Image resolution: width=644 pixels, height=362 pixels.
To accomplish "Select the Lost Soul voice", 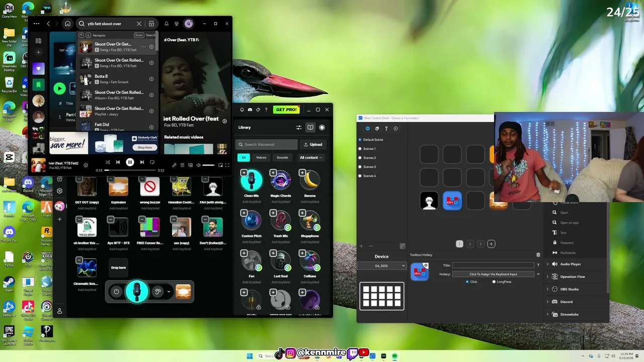I will click(x=281, y=261).
